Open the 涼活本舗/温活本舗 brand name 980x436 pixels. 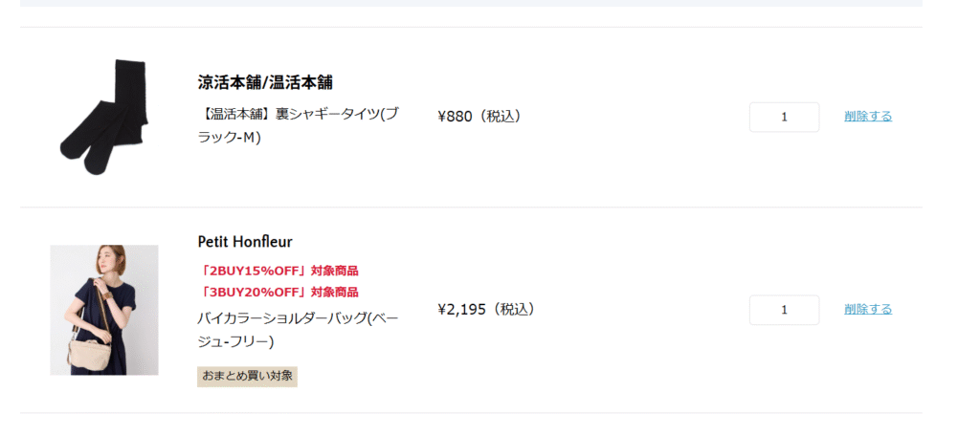265,82
